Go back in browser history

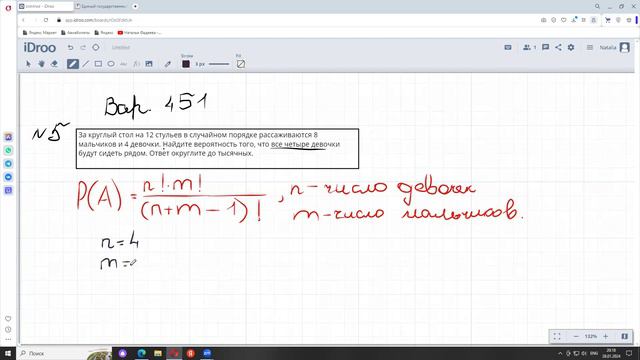[24, 20]
